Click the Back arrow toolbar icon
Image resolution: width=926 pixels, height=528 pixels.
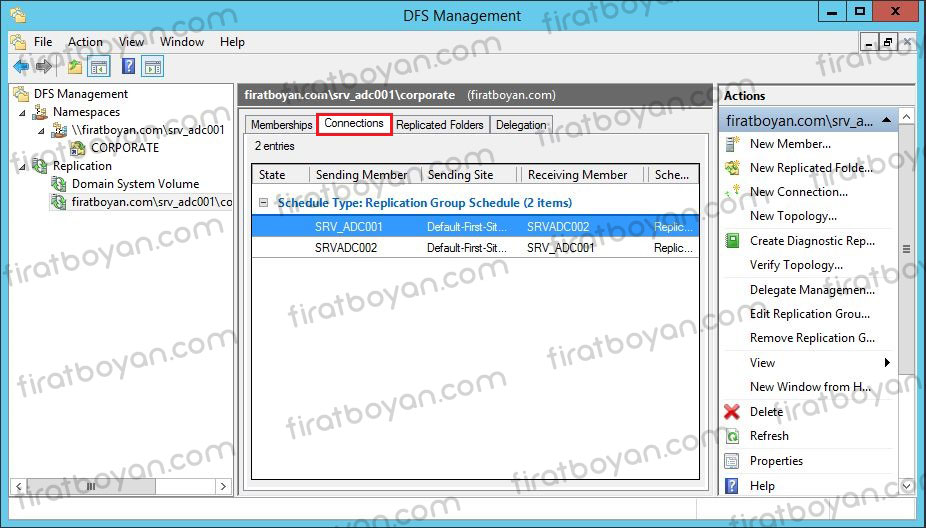pyautogui.click(x=21, y=67)
